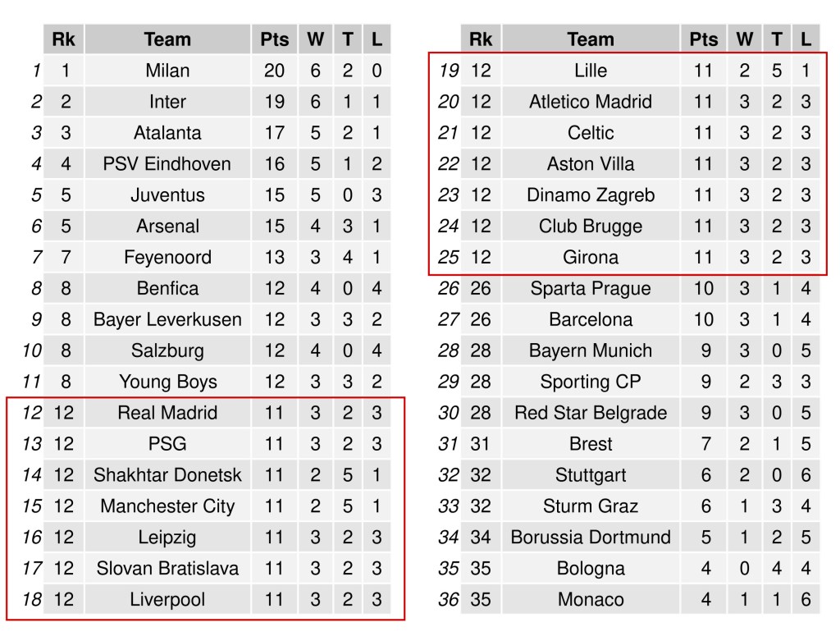Click the Borussia Dortmund team name
Image resolution: width=840 pixels, height=641 pixels.
click(x=591, y=538)
